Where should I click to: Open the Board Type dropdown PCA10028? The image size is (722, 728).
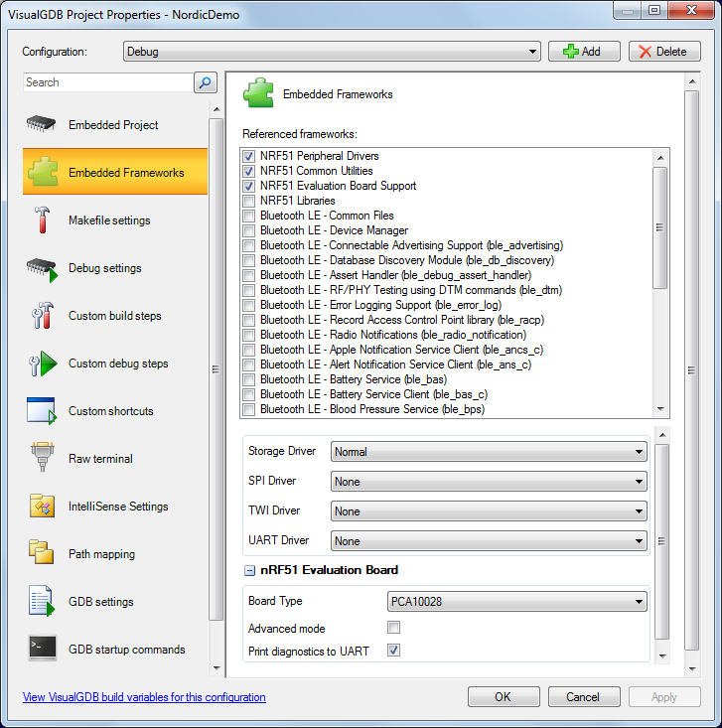pyautogui.click(x=516, y=601)
